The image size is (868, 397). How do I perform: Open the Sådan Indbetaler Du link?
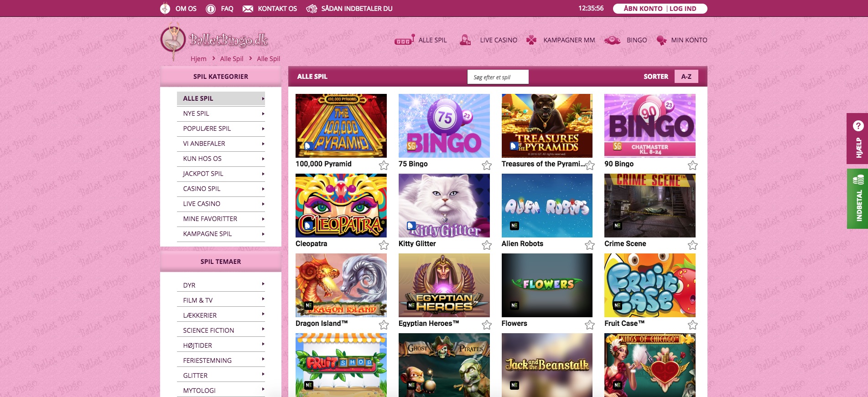click(357, 9)
